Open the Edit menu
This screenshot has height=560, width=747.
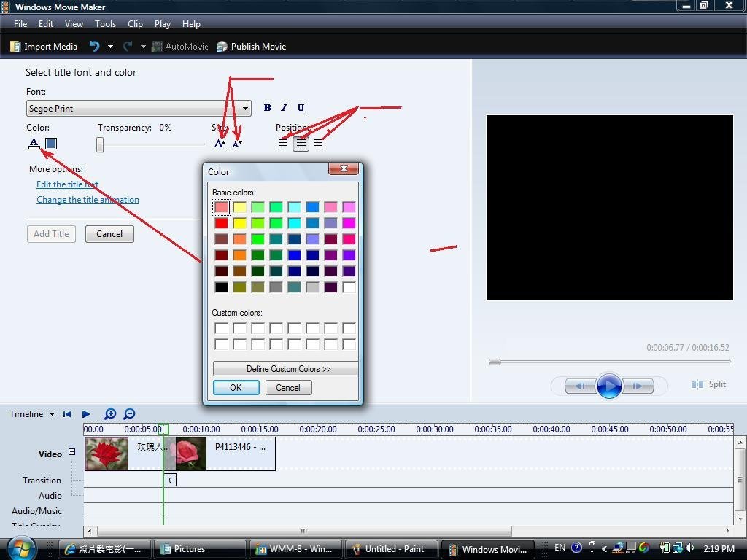[46, 24]
